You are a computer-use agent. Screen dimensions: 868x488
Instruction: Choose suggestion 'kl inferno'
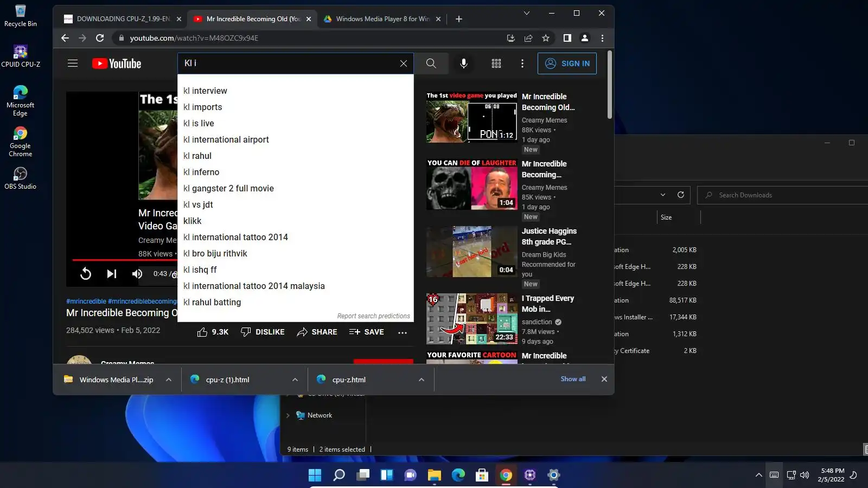pyautogui.click(x=296, y=172)
